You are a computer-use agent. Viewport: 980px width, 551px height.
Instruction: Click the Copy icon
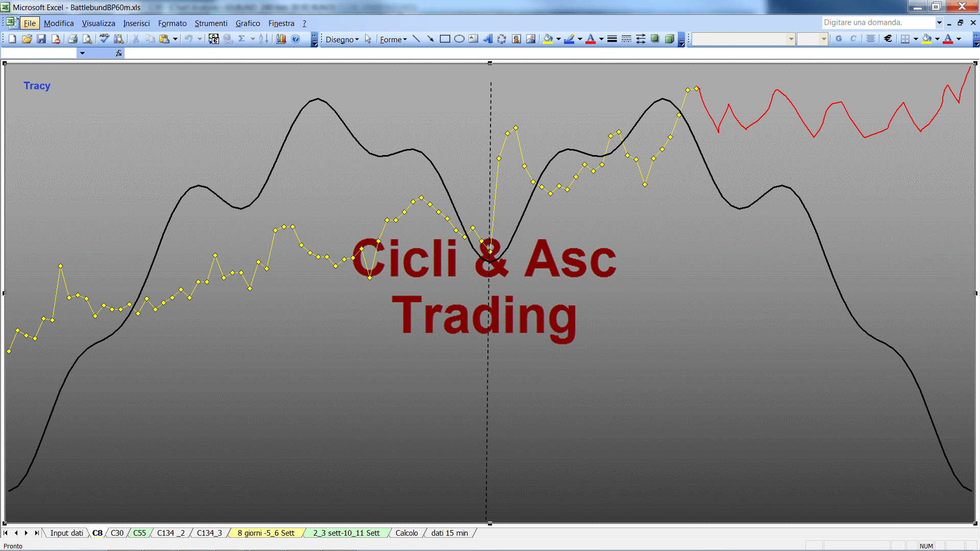150,39
